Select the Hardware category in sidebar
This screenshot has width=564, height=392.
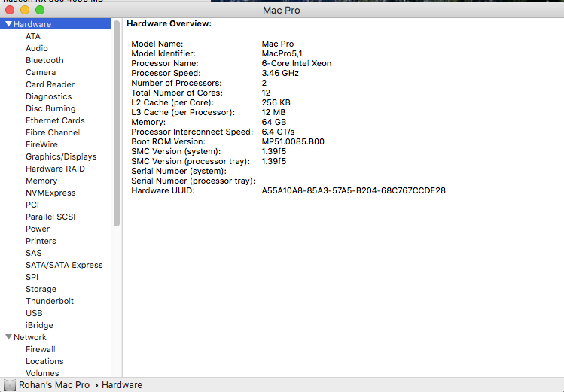tap(56, 24)
